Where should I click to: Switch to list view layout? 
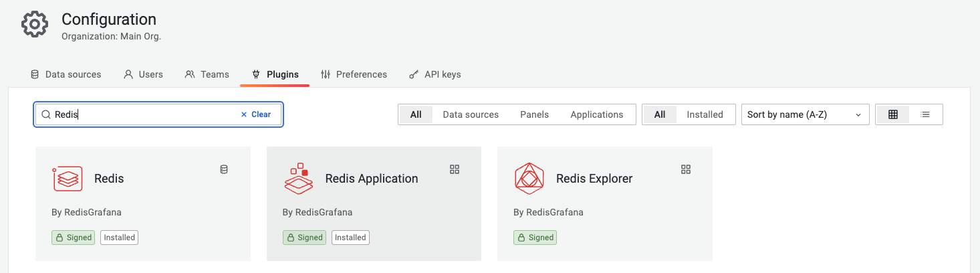(x=925, y=114)
